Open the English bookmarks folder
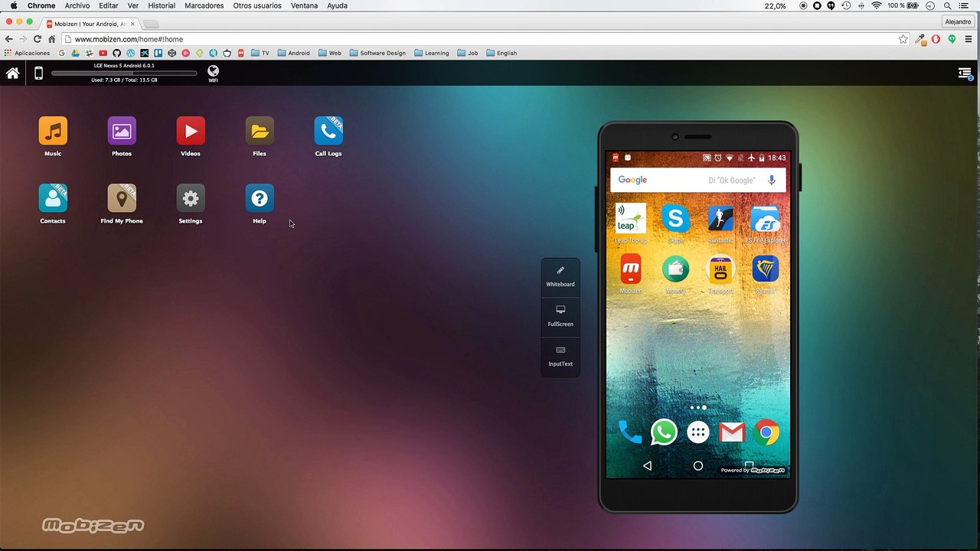 pyautogui.click(x=501, y=53)
